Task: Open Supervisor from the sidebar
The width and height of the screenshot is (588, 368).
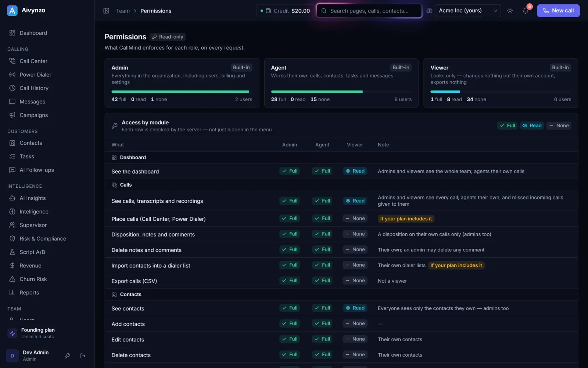Action: click(x=47, y=225)
